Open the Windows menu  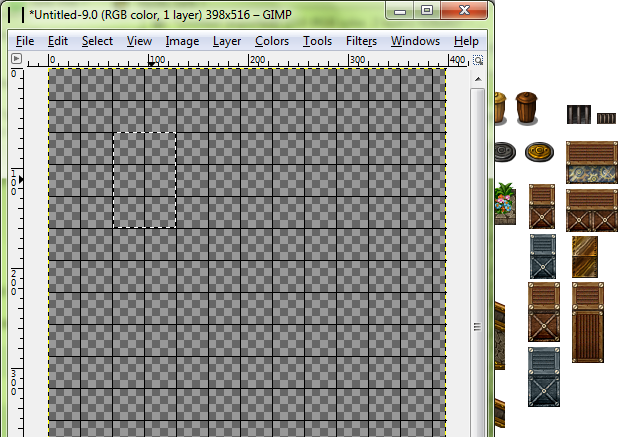click(x=415, y=41)
